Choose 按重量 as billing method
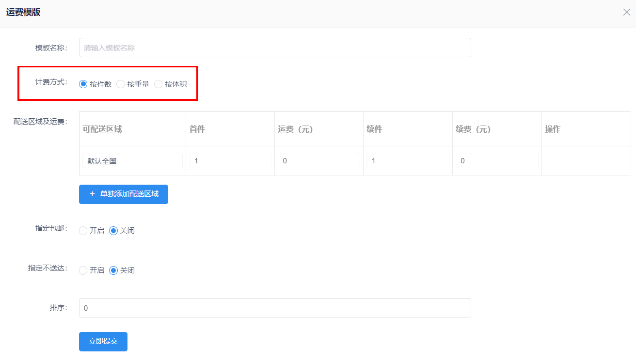 pos(121,84)
